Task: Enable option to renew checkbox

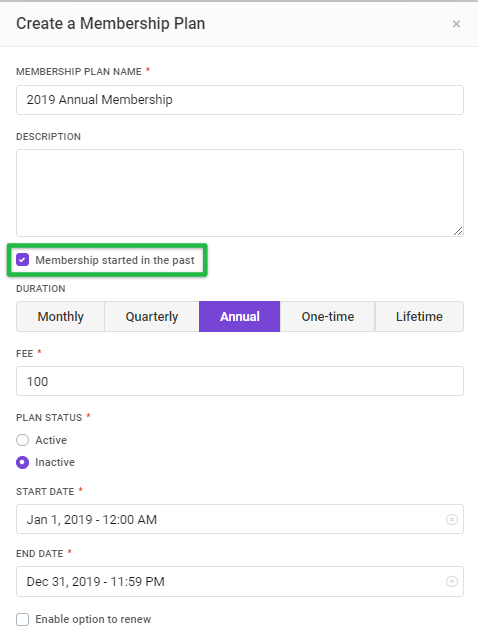Action: tap(22, 619)
